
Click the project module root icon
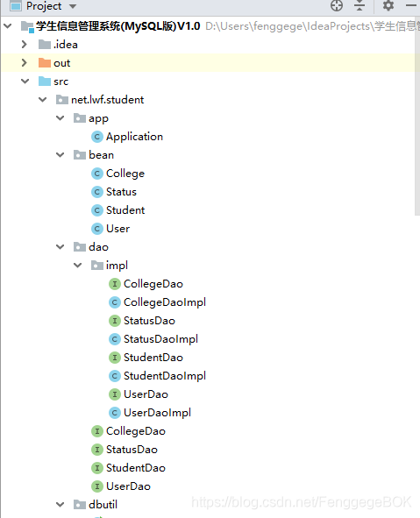(x=27, y=26)
